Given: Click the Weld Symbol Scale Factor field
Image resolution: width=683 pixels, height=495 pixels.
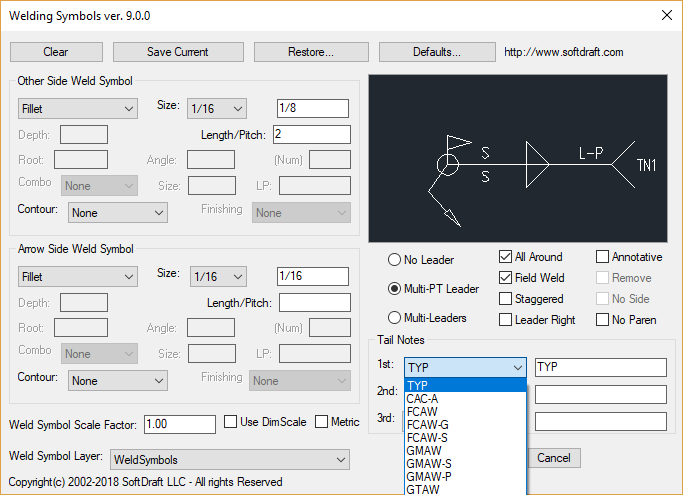Looking at the screenshot, I should click(x=179, y=424).
